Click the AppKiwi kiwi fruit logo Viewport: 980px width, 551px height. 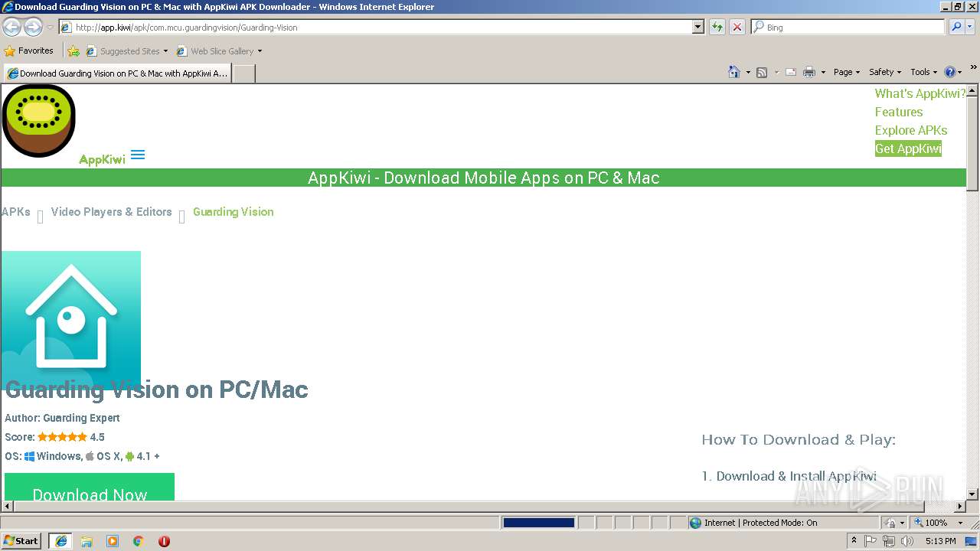point(38,120)
